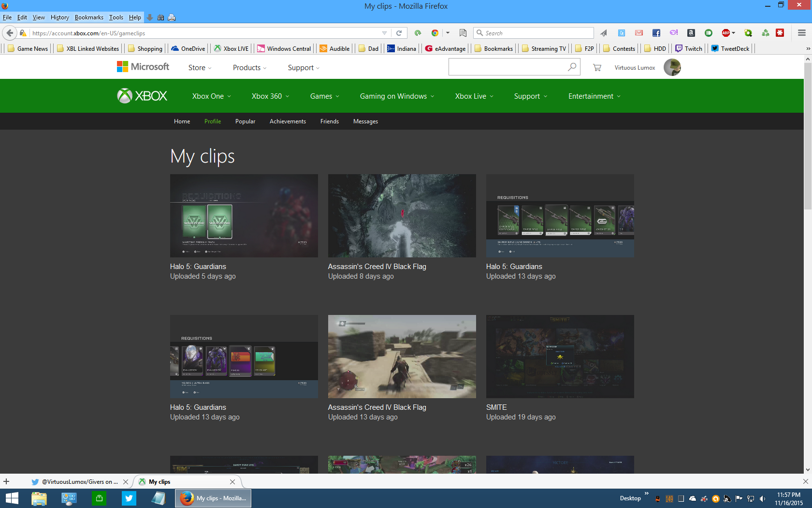Expand the Store dropdown
The height and width of the screenshot is (508, 812).
pyautogui.click(x=200, y=68)
